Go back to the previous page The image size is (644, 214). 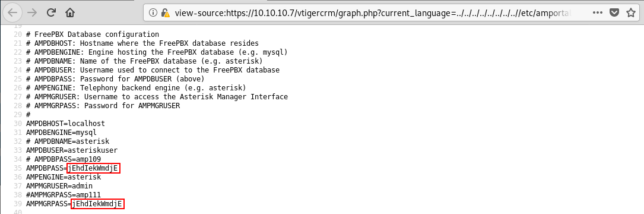click(12, 12)
